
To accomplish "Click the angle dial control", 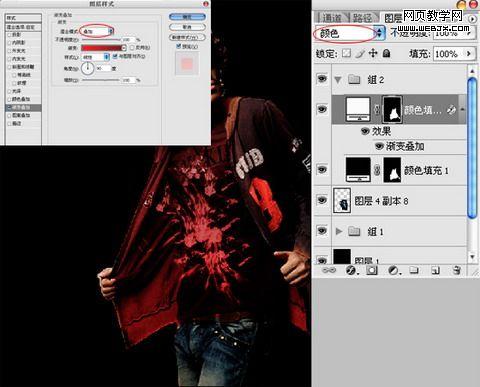I will (x=88, y=68).
